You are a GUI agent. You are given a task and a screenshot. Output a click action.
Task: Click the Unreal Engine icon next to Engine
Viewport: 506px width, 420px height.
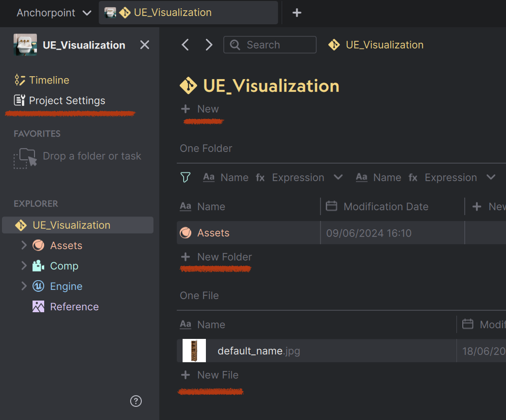pyautogui.click(x=38, y=286)
